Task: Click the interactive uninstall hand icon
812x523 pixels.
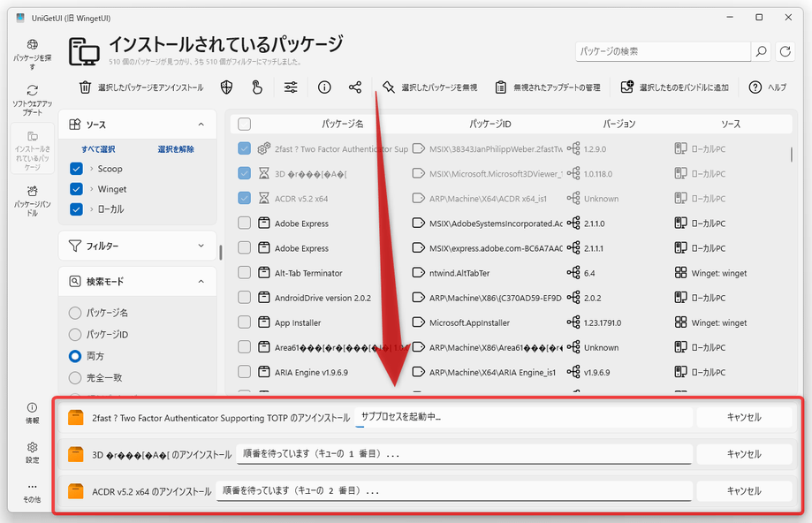Action: pyautogui.click(x=257, y=87)
